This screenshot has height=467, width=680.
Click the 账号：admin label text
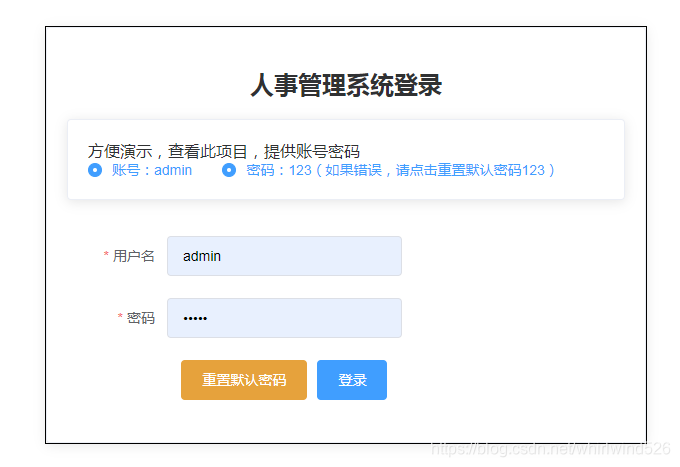152,170
